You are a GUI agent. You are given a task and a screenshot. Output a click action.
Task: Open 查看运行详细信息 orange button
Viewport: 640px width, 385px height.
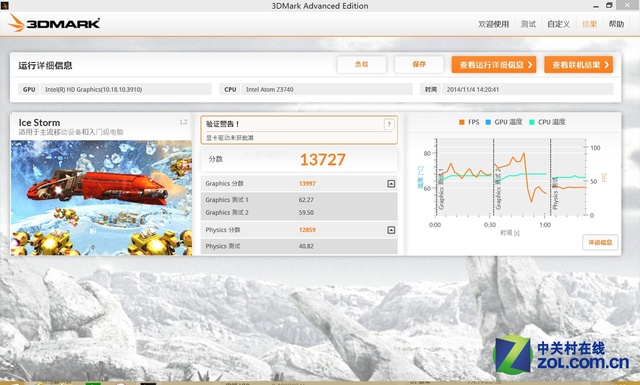tap(493, 65)
